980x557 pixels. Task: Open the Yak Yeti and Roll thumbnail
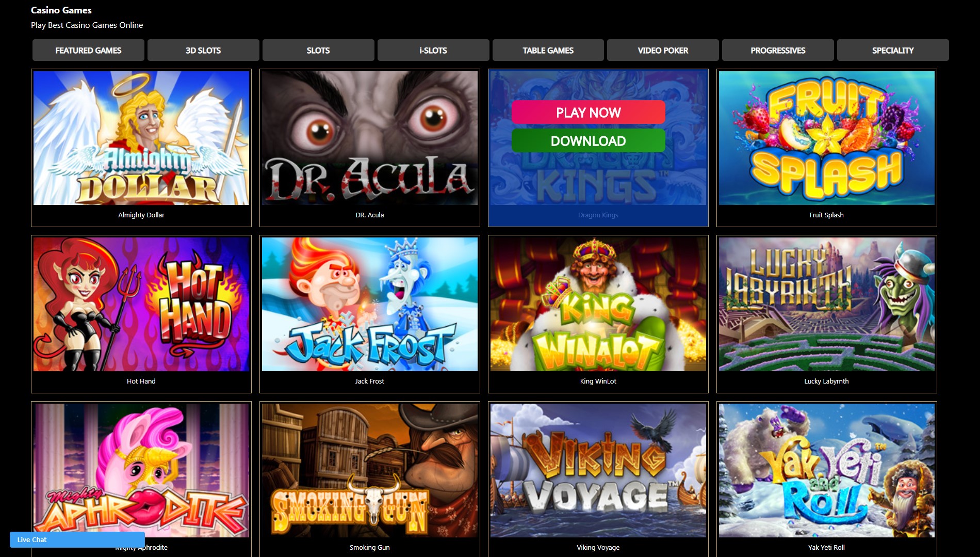[x=827, y=470]
